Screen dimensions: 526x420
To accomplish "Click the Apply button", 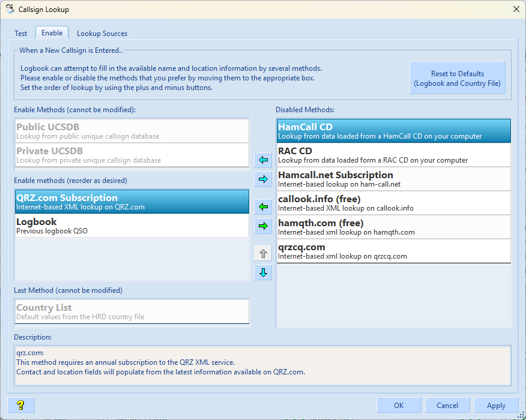I will tap(496, 405).
